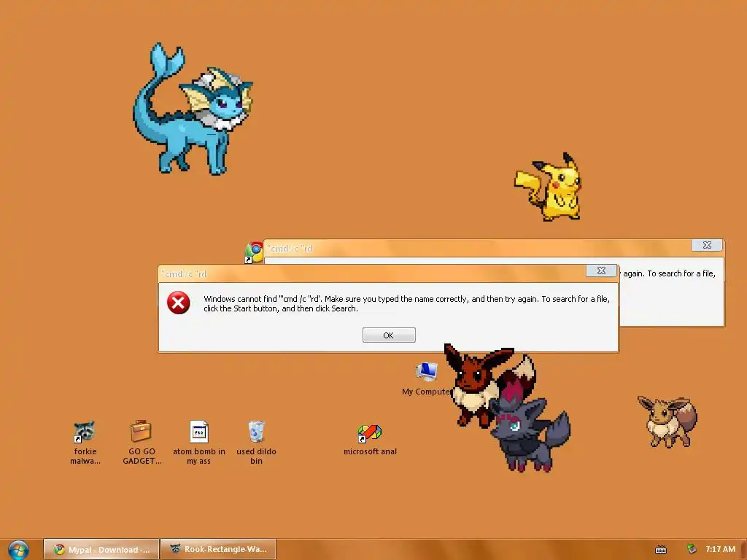Click OK in the front error dialog
747x560 pixels.
click(389, 335)
